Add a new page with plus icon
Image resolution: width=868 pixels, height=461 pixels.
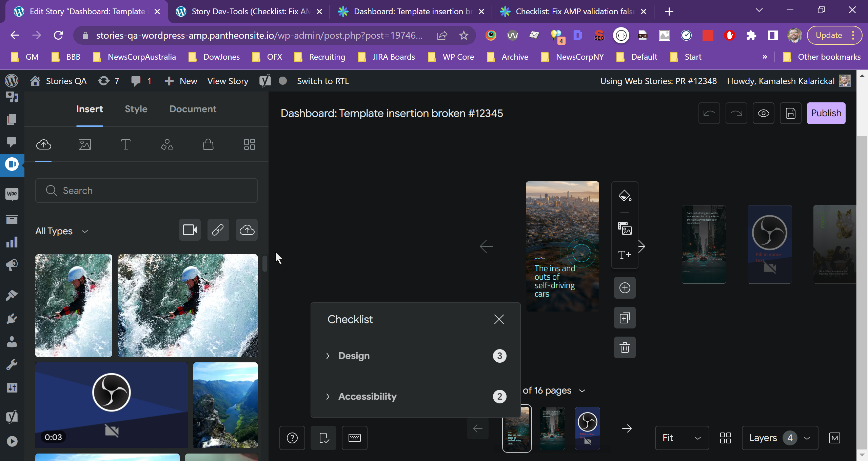click(625, 288)
